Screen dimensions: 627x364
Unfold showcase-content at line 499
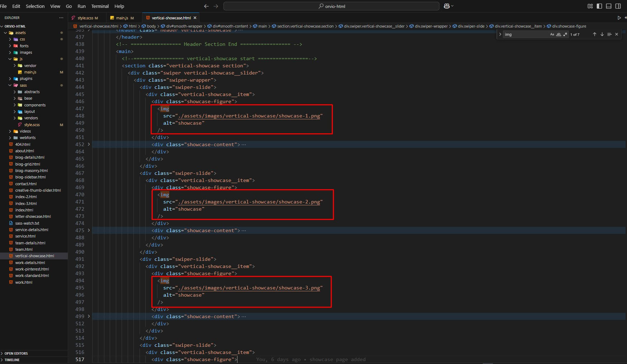[89, 316]
